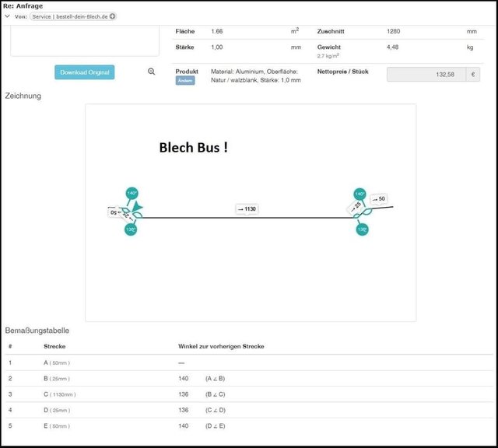Select row 5 Strecke E (50mm)
Image resolution: width=498 pixels, height=448 pixels.
[57, 425]
